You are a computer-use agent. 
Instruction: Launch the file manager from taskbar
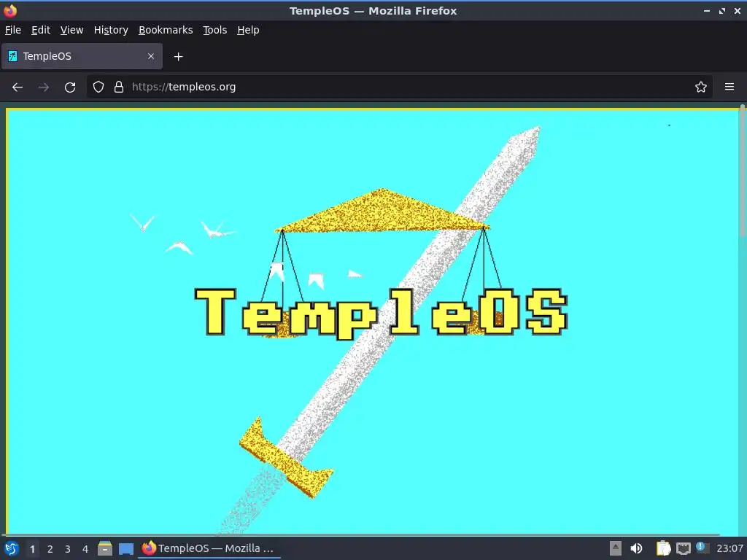coord(105,548)
